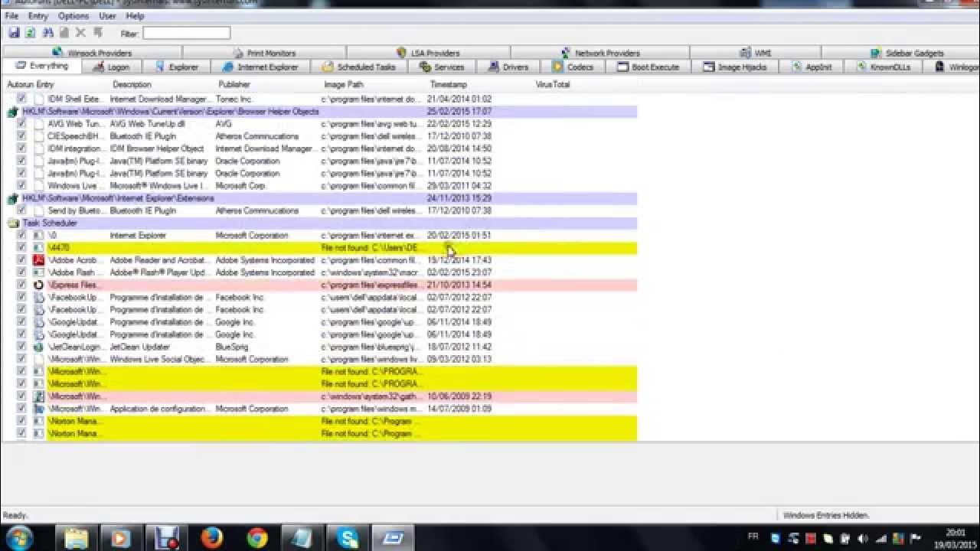
Task: Uncheck the AVG Web TuneUp entry
Action: [21, 123]
